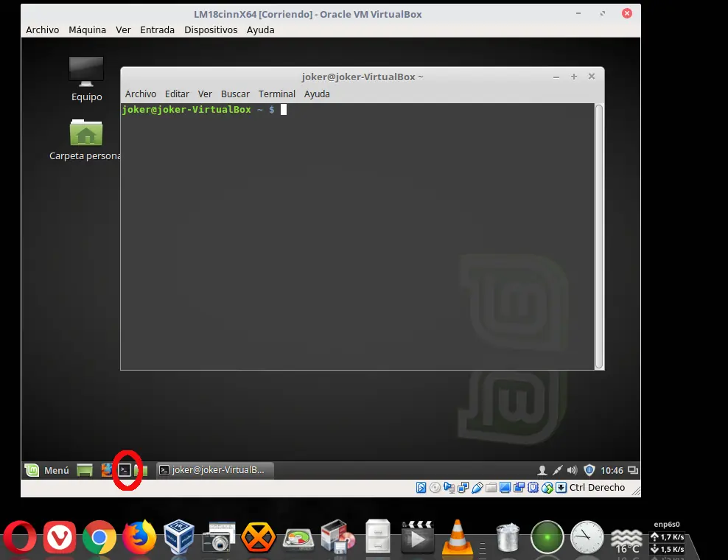The height and width of the screenshot is (560, 728).
Task: Click the optical disc status icon in VirtualBox
Action: (x=435, y=487)
